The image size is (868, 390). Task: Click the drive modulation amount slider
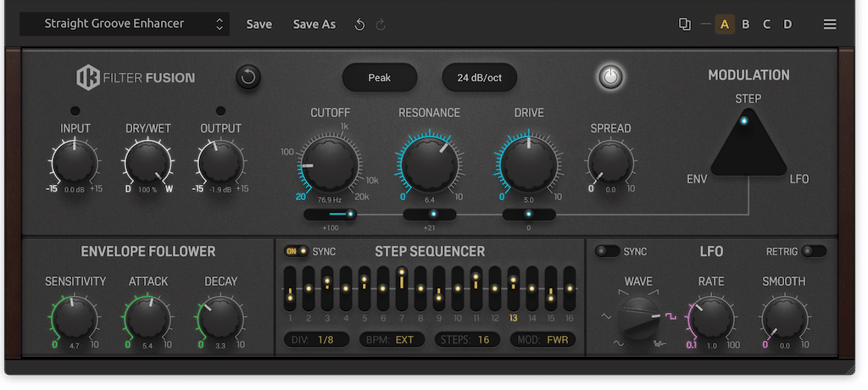click(x=529, y=214)
